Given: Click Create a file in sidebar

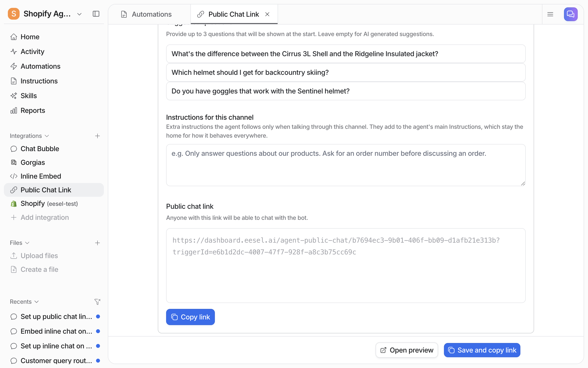Looking at the screenshot, I should (x=54, y=269).
